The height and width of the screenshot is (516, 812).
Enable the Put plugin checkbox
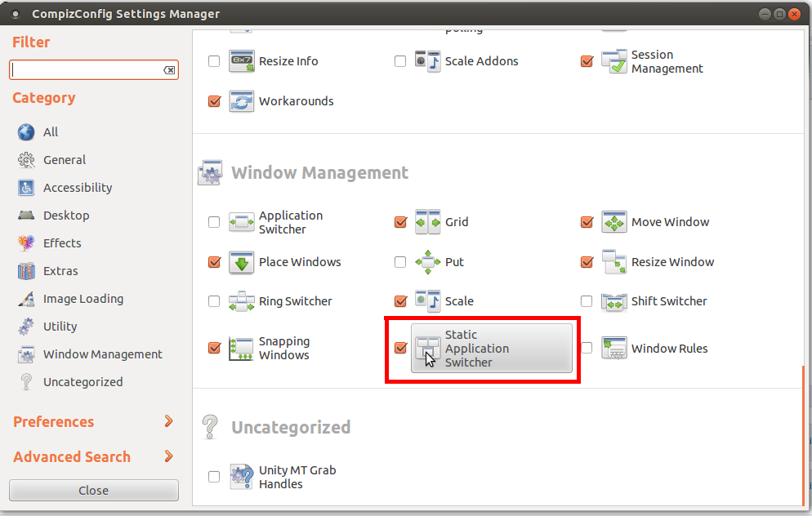click(400, 262)
